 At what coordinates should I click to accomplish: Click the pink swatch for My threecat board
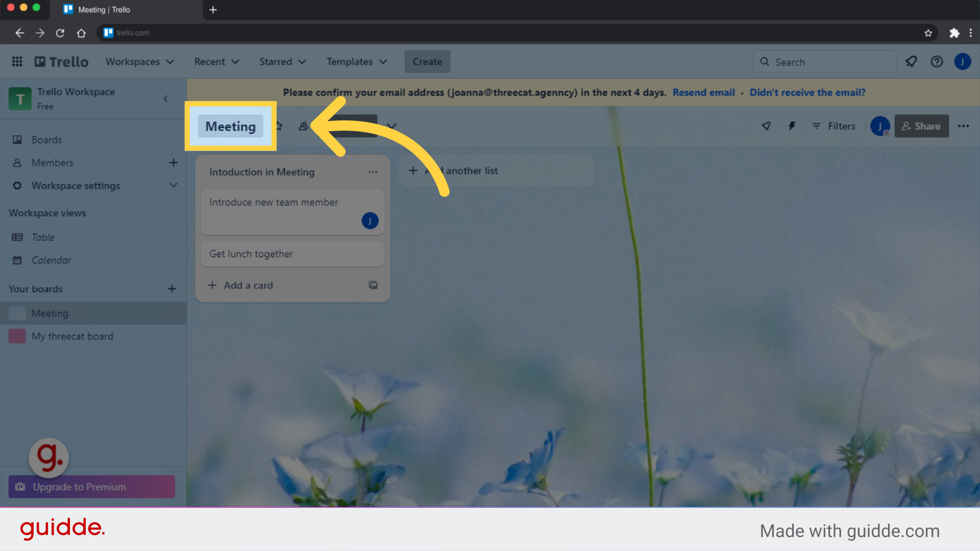pos(17,336)
